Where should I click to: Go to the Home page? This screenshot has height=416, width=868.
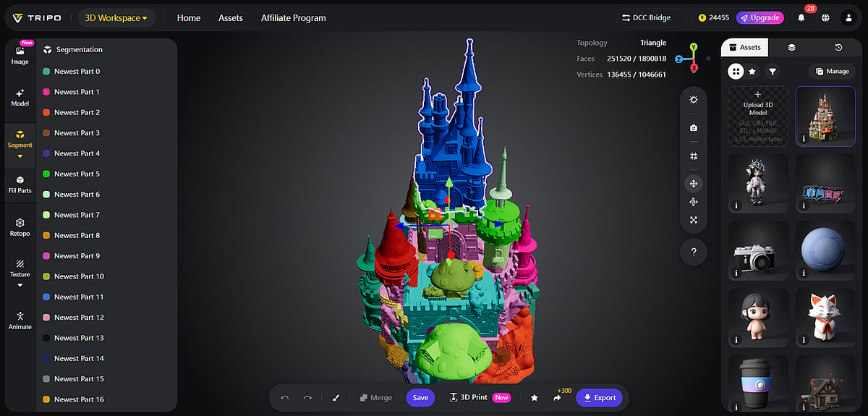tap(189, 18)
